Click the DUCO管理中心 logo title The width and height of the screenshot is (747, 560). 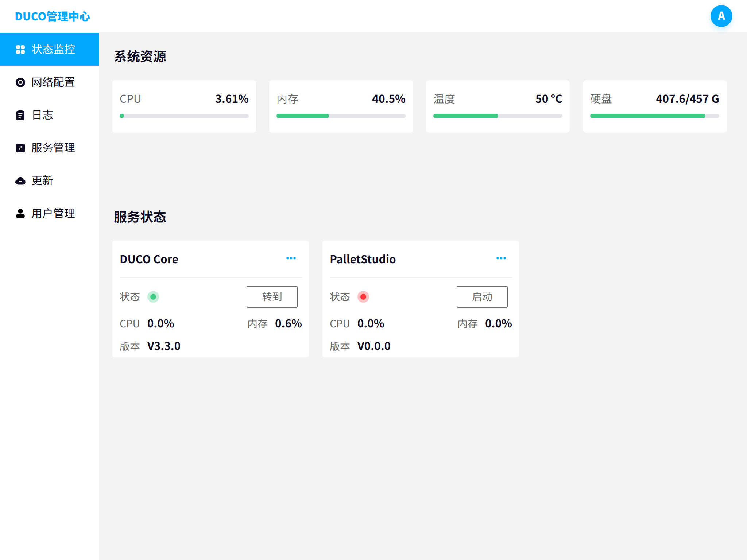[x=53, y=16]
